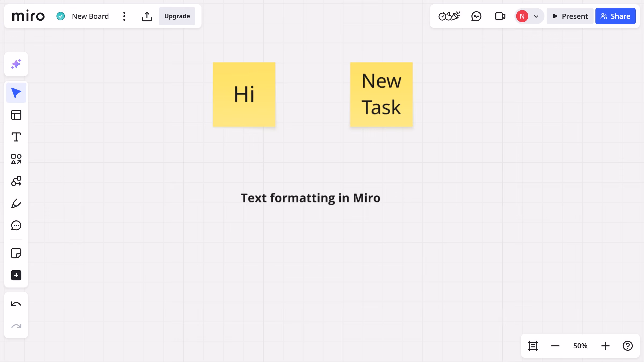Open Shapes and lines tool
644x362 pixels.
16,159
